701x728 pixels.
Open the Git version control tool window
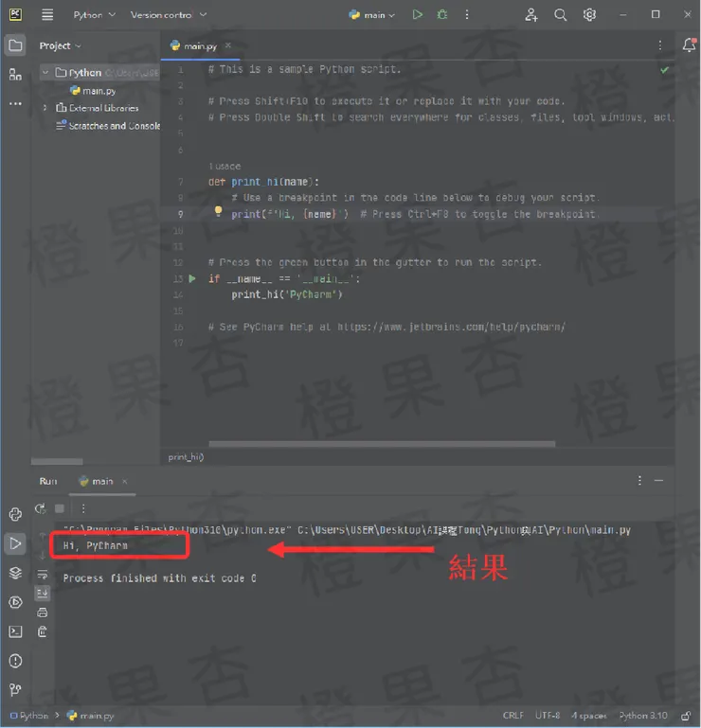[15, 690]
